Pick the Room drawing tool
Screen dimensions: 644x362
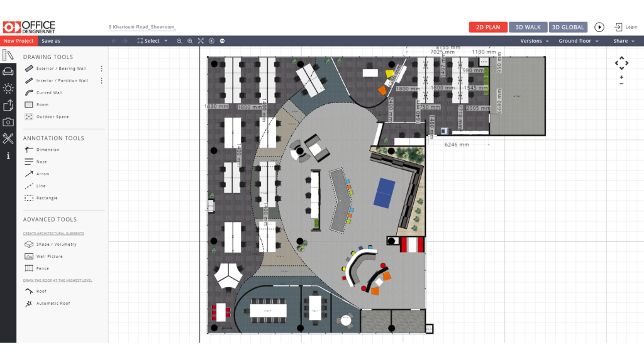[x=36, y=105]
